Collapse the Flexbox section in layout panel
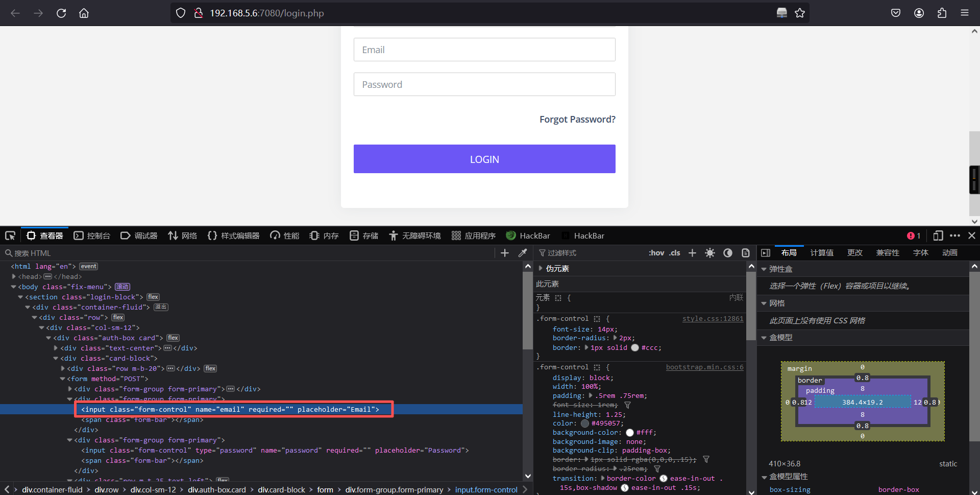This screenshot has width=980, height=495. 764,269
